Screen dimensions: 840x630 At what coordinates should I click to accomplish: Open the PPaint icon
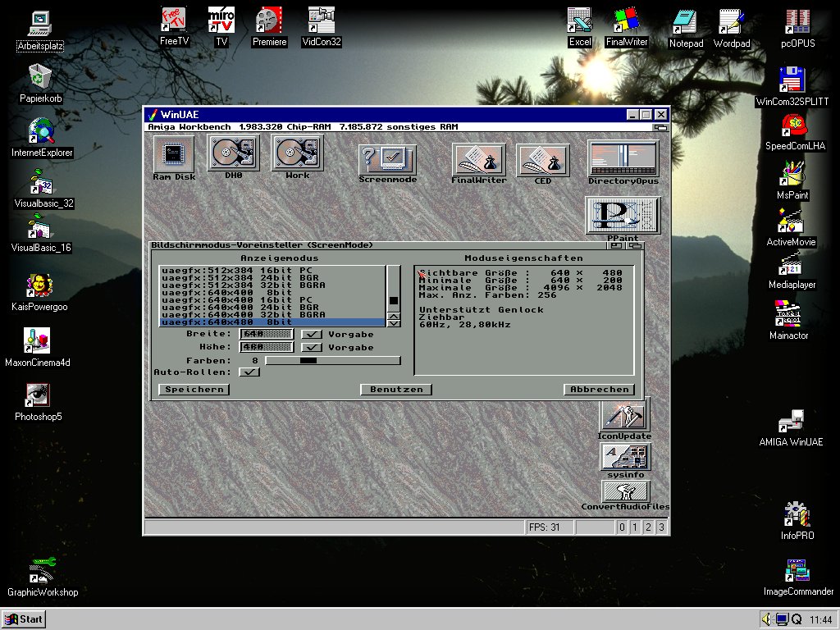point(622,215)
